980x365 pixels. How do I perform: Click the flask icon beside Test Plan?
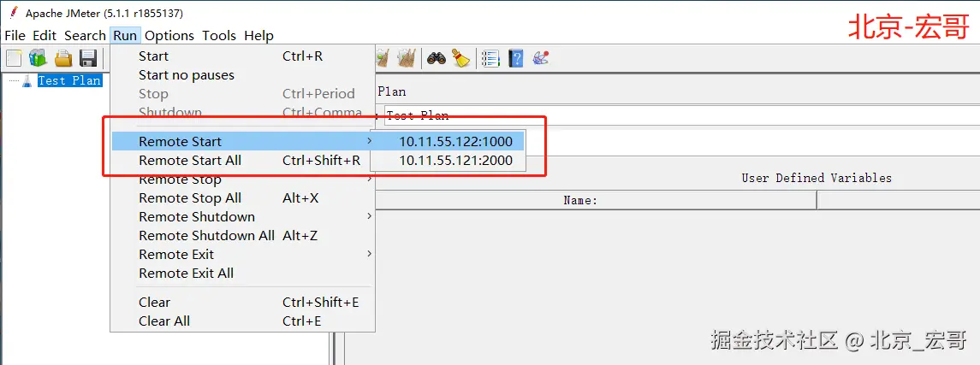[27, 80]
